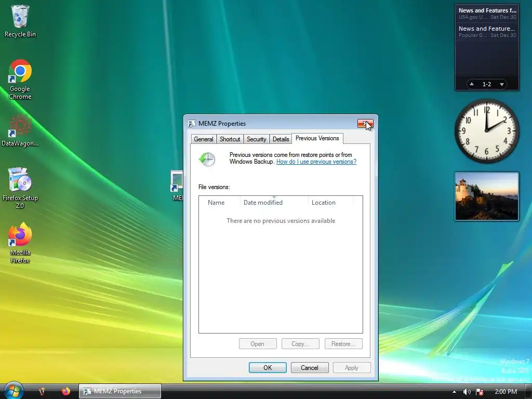
Task: Click the lighthouse slideshow gadget picture
Action: [486, 196]
